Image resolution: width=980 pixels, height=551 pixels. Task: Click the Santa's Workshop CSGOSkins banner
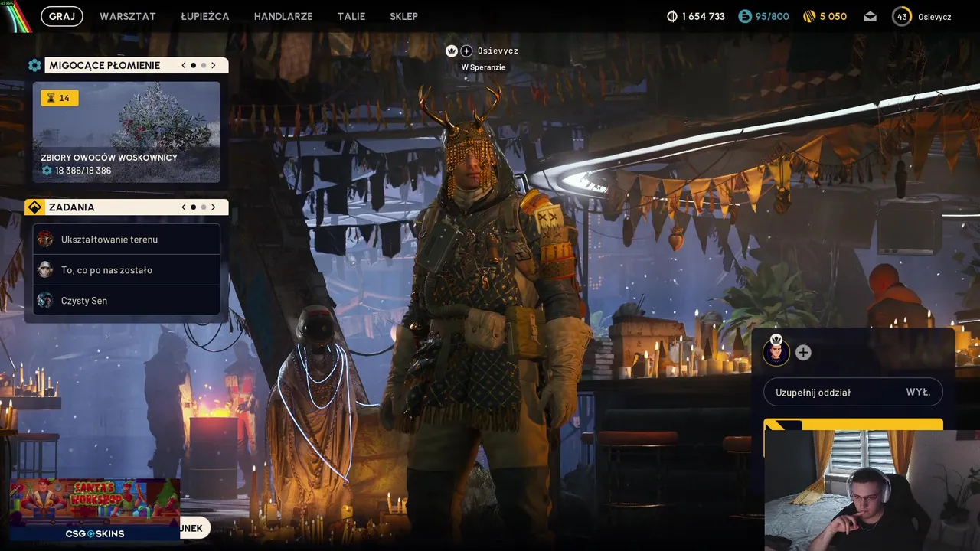95,510
